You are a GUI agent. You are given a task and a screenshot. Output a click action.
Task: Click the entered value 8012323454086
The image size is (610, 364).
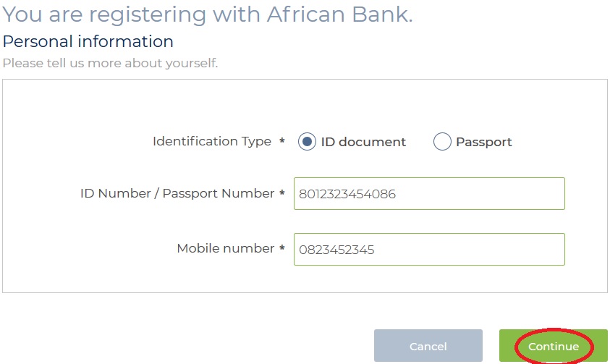[x=347, y=194]
